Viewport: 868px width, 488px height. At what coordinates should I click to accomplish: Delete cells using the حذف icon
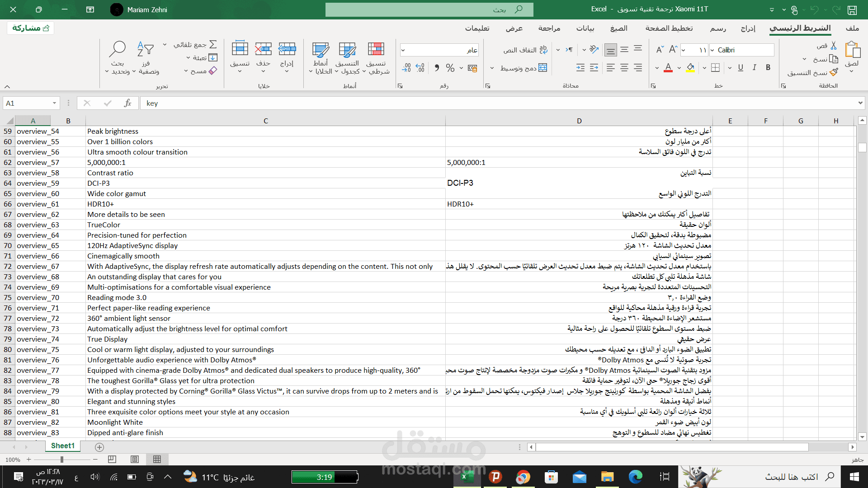[x=263, y=49]
